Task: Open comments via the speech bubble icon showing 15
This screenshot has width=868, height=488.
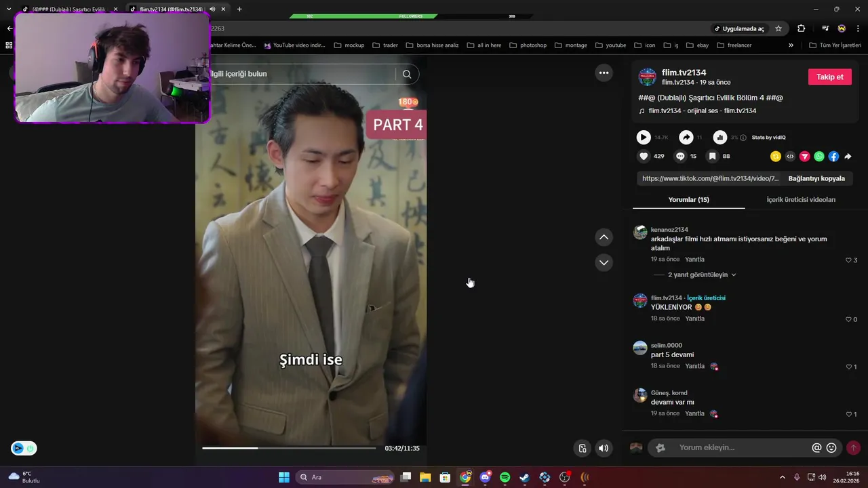Action: coord(680,156)
